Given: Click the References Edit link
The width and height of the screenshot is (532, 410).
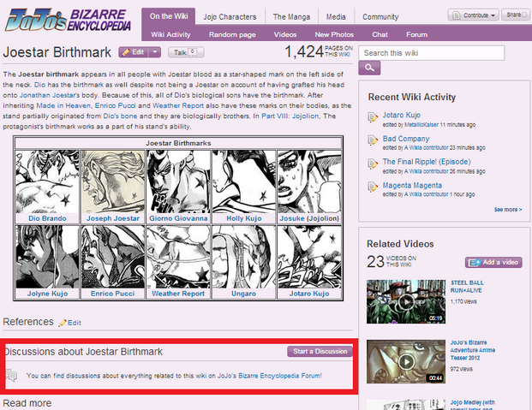Looking at the screenshot, I should coord(75,323).
